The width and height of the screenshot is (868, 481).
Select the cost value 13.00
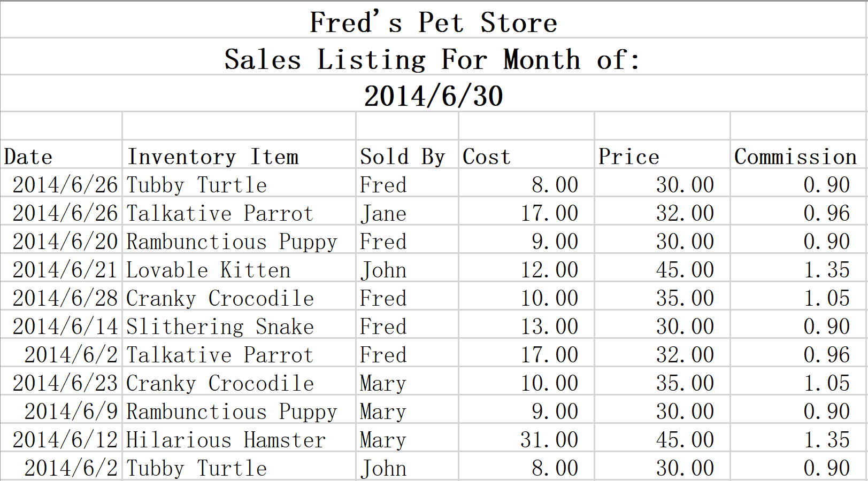click(526, 324)
